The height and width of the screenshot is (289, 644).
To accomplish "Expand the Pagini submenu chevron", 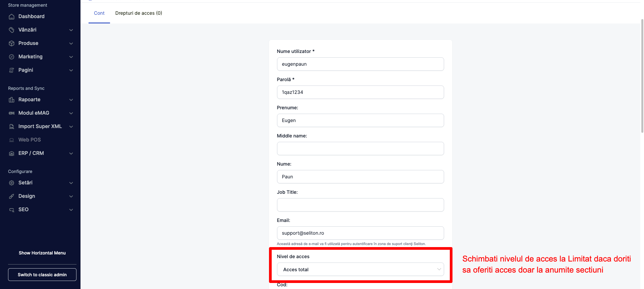I will pos(71,70).
